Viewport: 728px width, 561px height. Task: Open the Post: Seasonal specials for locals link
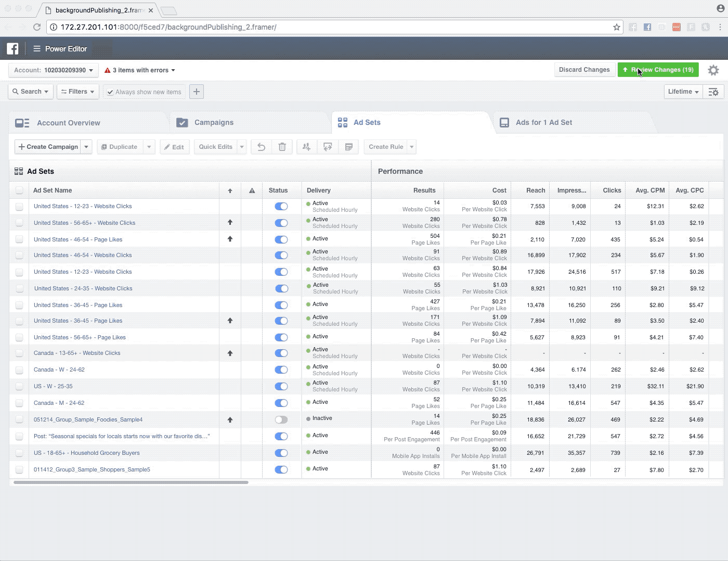(x=122, y=436)
